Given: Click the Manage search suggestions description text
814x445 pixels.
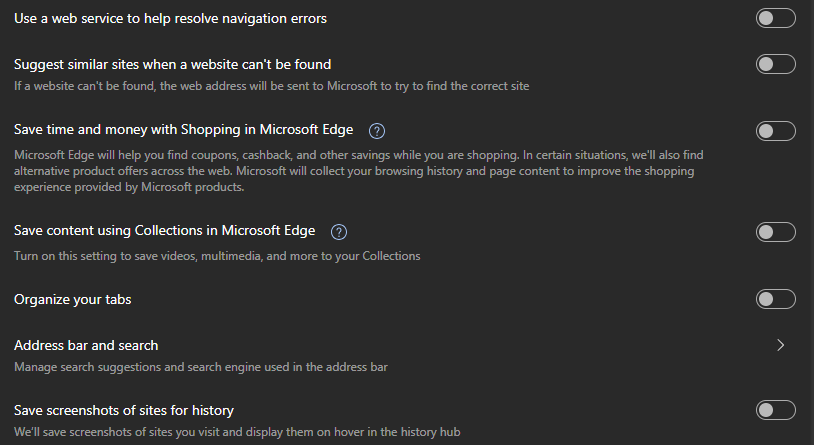Looking at the screenshot, I should coord(200,367).
